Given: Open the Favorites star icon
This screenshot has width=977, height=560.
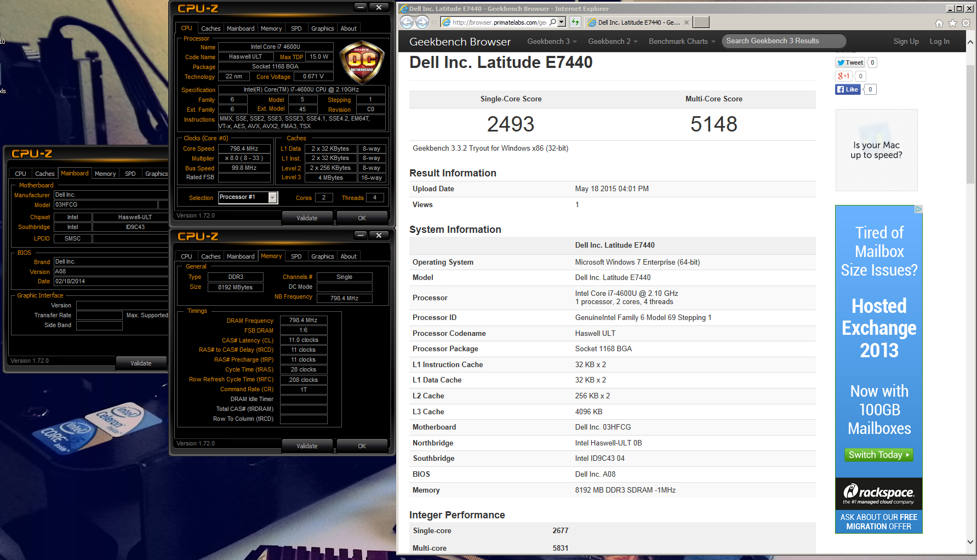Looking at the screenshot, I should pyautogui.click(x=952, y=23).
